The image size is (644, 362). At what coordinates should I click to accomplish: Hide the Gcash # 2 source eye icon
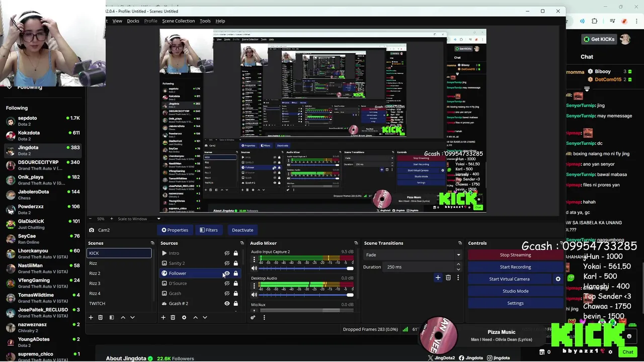pyautogui.click(x=227, y=304)
